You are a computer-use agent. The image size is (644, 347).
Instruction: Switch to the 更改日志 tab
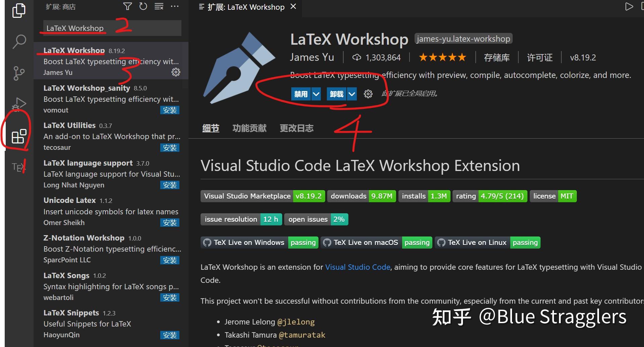coord(296,128)
